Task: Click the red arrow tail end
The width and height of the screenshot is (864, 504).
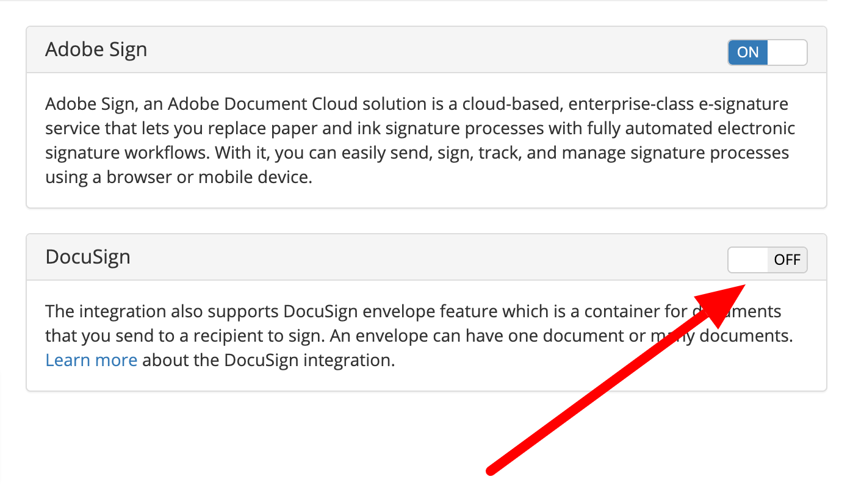Action: (x=491, y=470)
